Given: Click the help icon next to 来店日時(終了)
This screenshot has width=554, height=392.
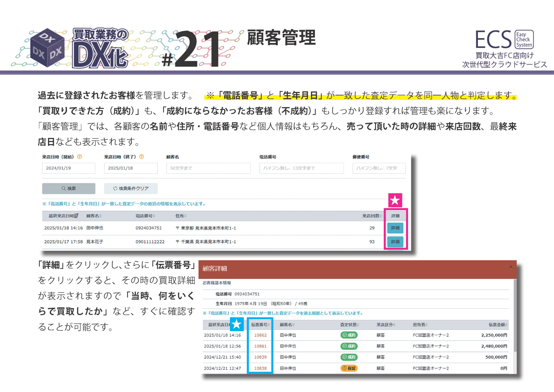Looking at the screenshot, I should (x=142, y=157).
